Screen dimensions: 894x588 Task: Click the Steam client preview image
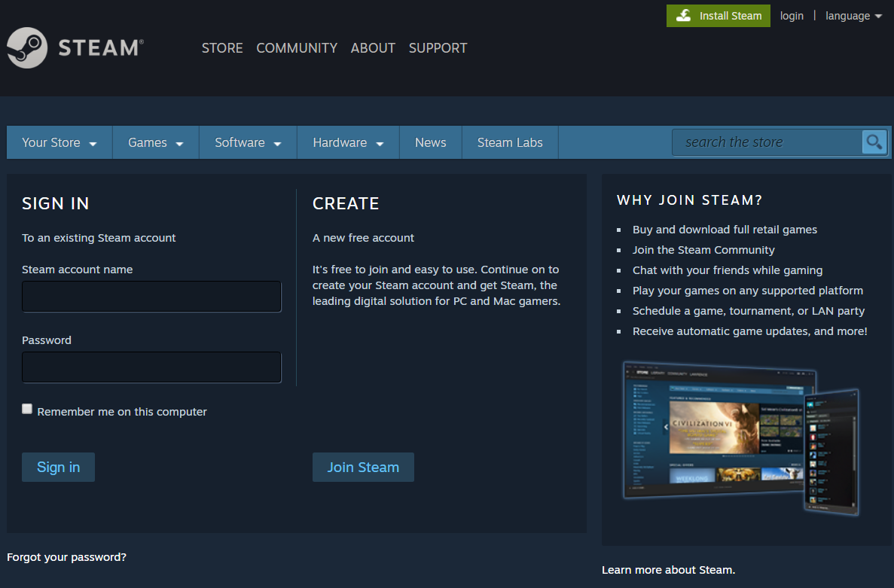740,437
